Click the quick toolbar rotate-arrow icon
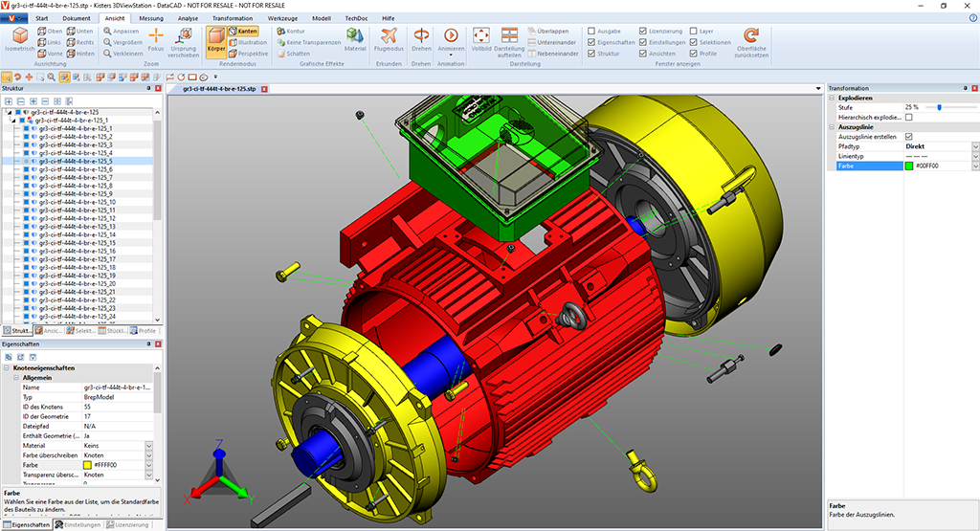This screenshot has width=980, height=531. [x=17, y=77]
